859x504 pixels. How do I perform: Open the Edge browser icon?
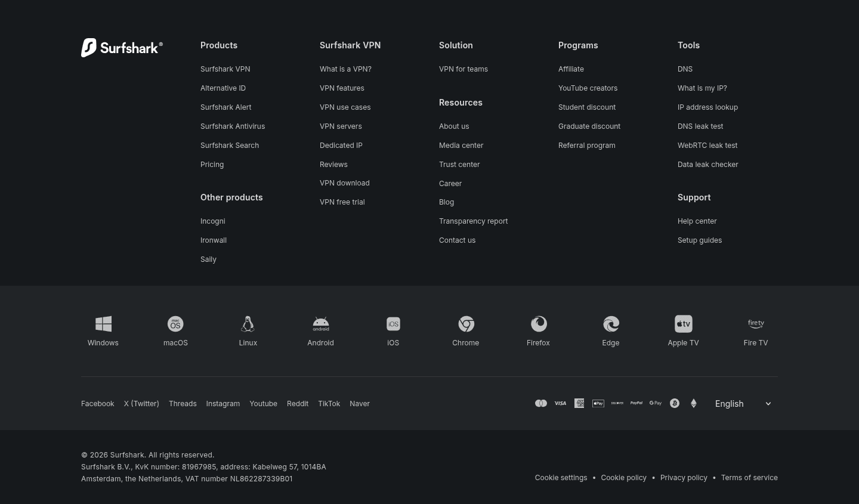coord(611,324)
